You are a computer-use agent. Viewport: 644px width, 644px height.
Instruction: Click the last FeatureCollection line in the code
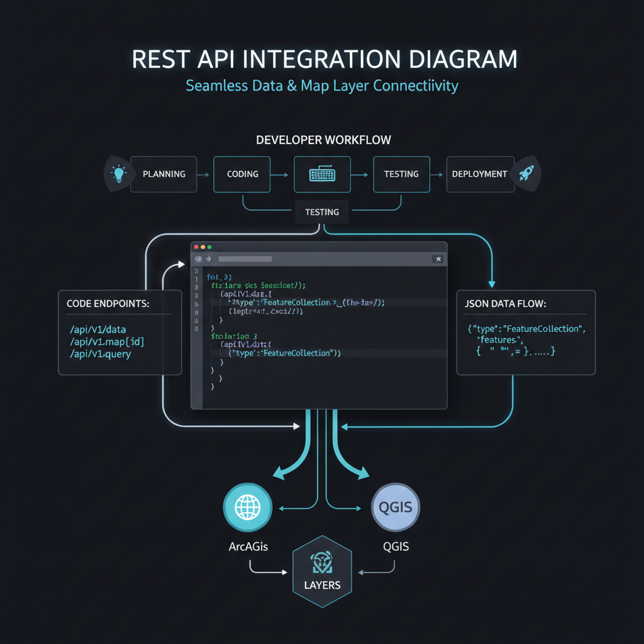(285, 353)
